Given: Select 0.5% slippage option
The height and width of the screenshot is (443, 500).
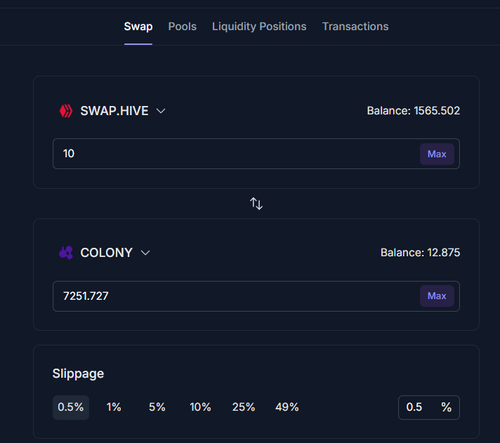Looking at the screenshot, I should (x=71, y=407).
